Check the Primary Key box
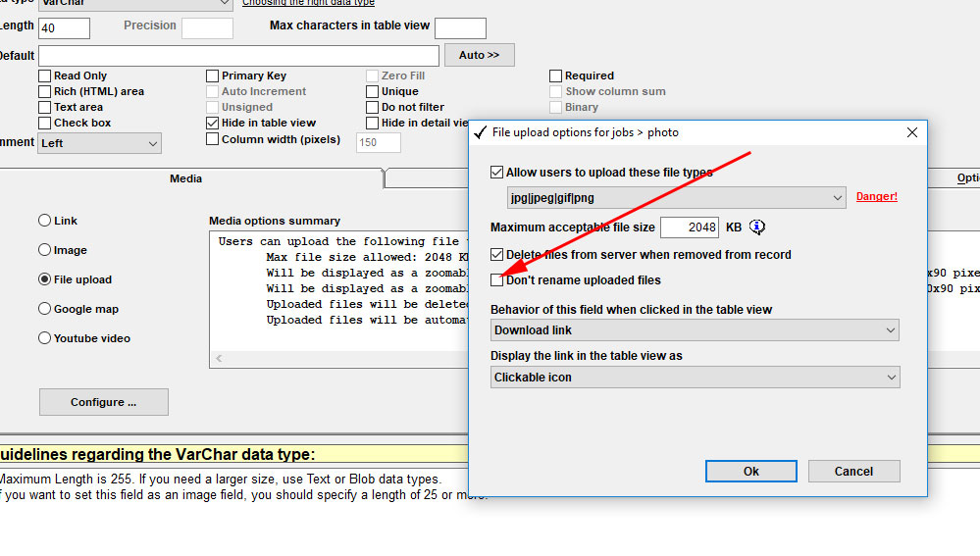This screenshot has height=556, width=980. (x=213, y=76)
